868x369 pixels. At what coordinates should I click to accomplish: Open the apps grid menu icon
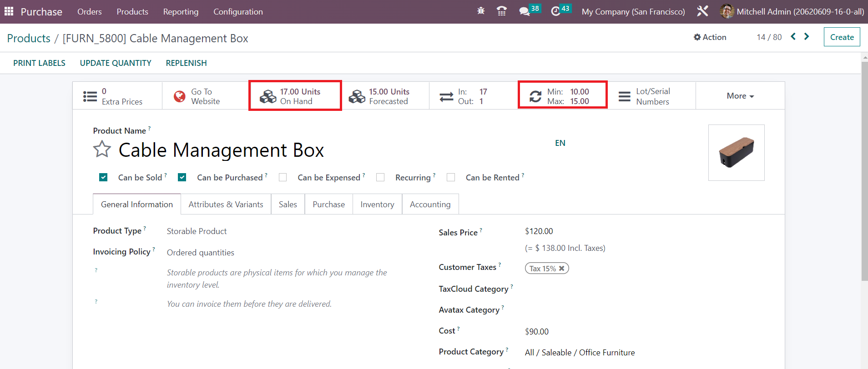9,11
